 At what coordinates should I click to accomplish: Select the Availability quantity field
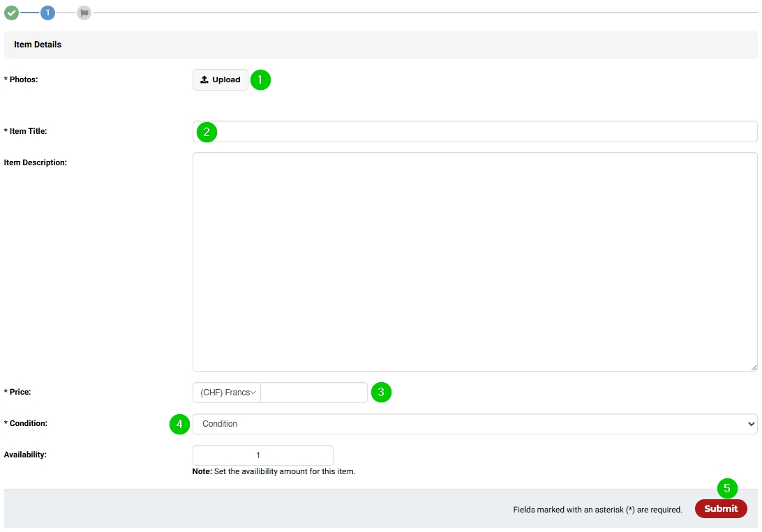click(x=263, y=455)
